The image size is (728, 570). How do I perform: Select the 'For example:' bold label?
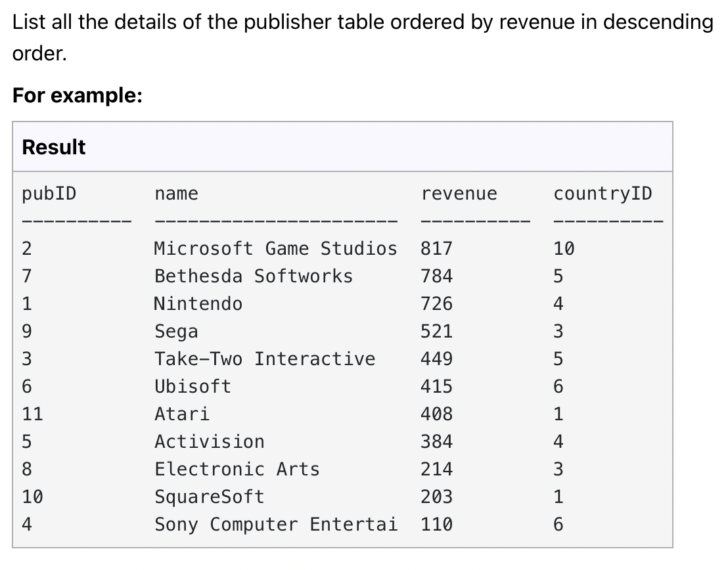(77, 96)
